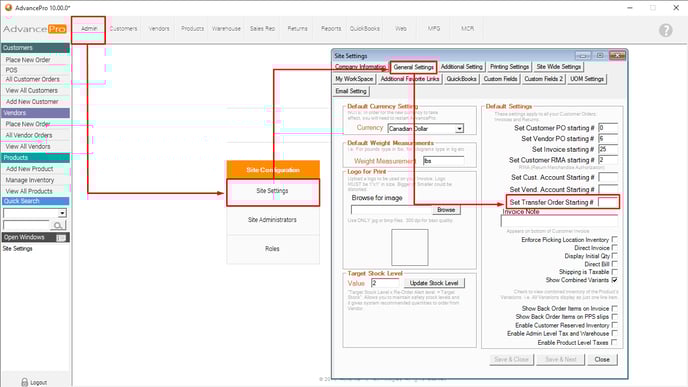Viewport: 688px width, 387px height.
Task: Enable Show Back Order Items on PPS slips
Action: pyautogui.click(x=614, y=317)
